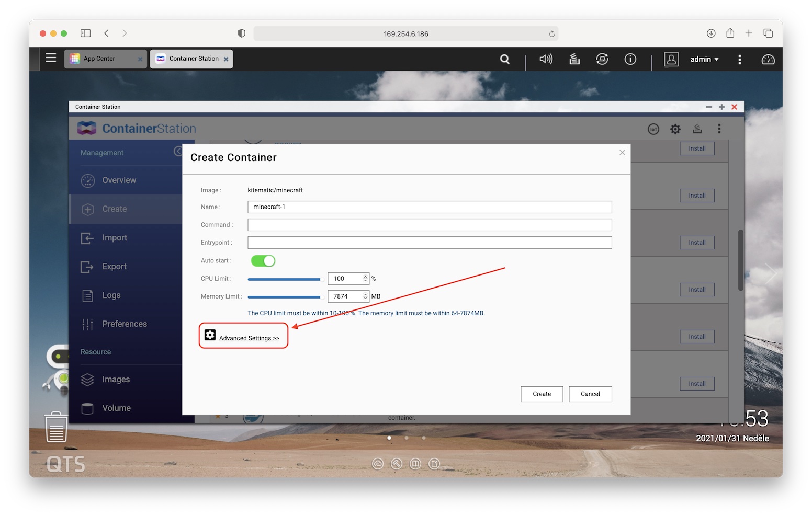The image size is (812, 516).
Task: Expand Advanced Settings link
Action: (x=249, y=338)
